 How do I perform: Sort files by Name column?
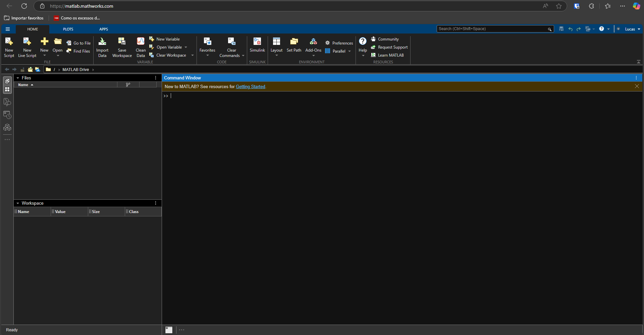[x=65, y=85]
